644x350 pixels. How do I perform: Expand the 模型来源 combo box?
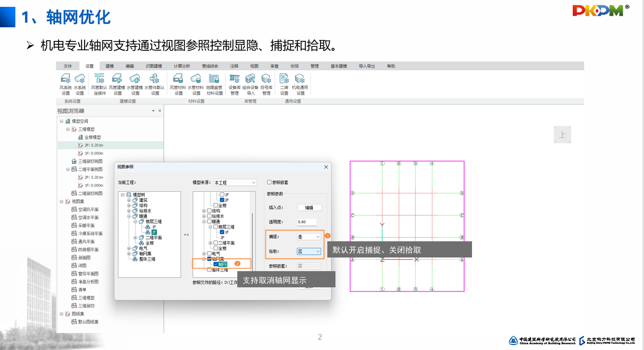(235, 182)
